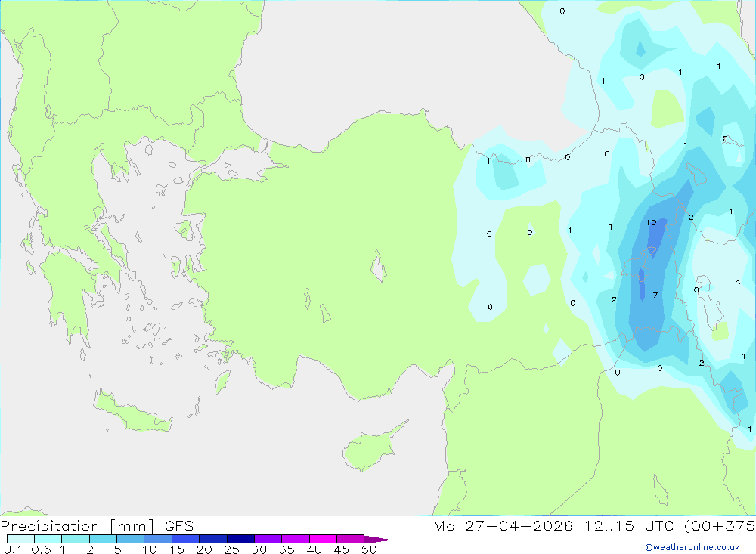The image size is (756, 554).
Task: Click the purple arrow tip of the legend
Action: (378, 540)
